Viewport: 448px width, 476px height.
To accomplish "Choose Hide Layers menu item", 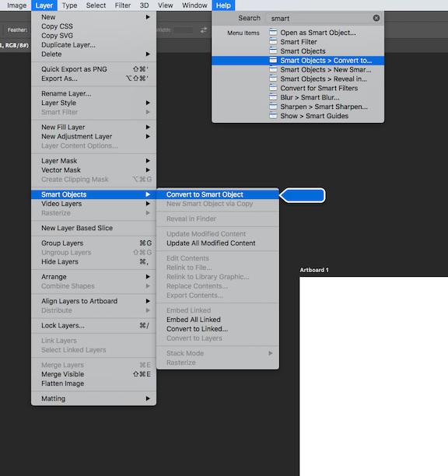I will tap(94, 261).
